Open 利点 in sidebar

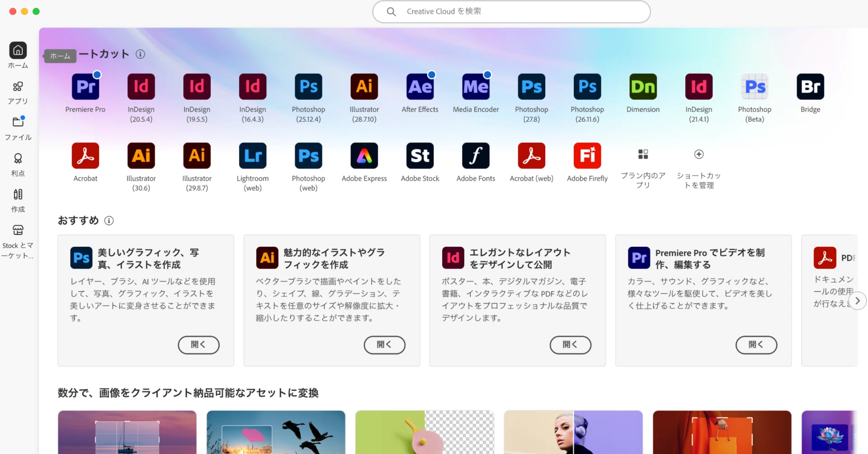click(x=18, y=164)
